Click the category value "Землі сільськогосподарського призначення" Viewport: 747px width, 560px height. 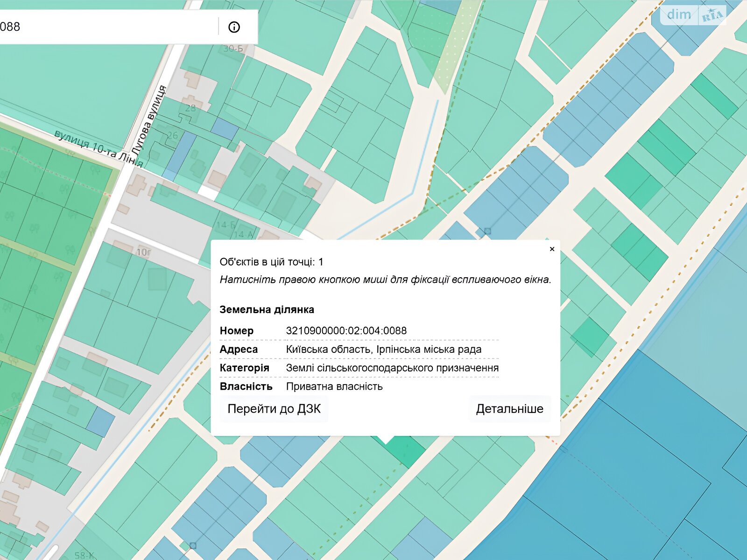point(392,368)
